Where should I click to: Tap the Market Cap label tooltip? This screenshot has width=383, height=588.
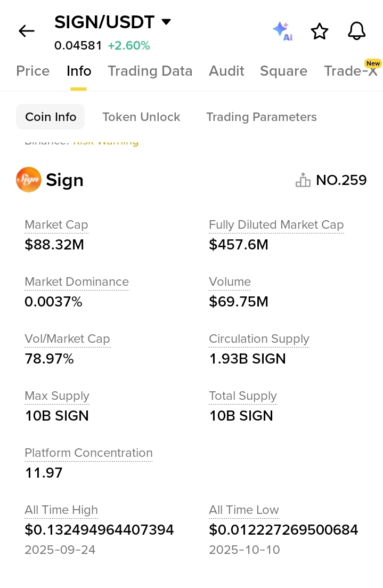coord(56,225)
